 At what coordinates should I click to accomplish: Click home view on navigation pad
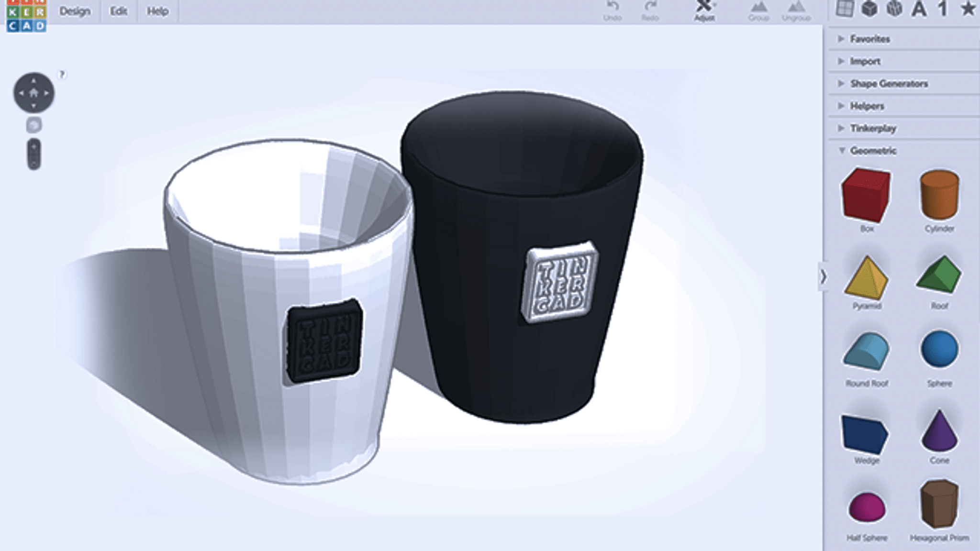33,93
